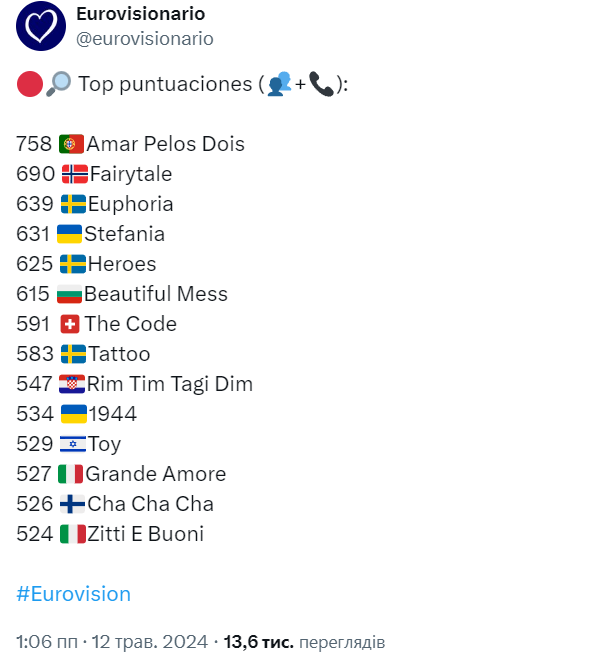The height and width of the screenshot is (662, 612).
Task: Click the Norway flag next to Fairytale
Action: click(x=74, y=174)
